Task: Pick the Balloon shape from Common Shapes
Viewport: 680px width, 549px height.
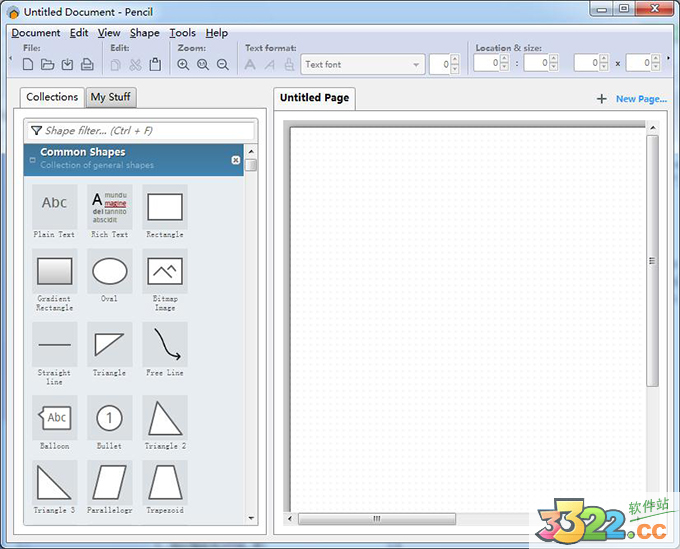Action: pos(54,418)
